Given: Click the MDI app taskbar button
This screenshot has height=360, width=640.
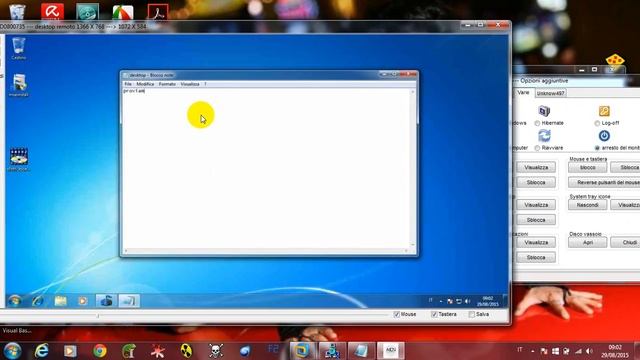Looking at the screenshot, I should (391, 351).
